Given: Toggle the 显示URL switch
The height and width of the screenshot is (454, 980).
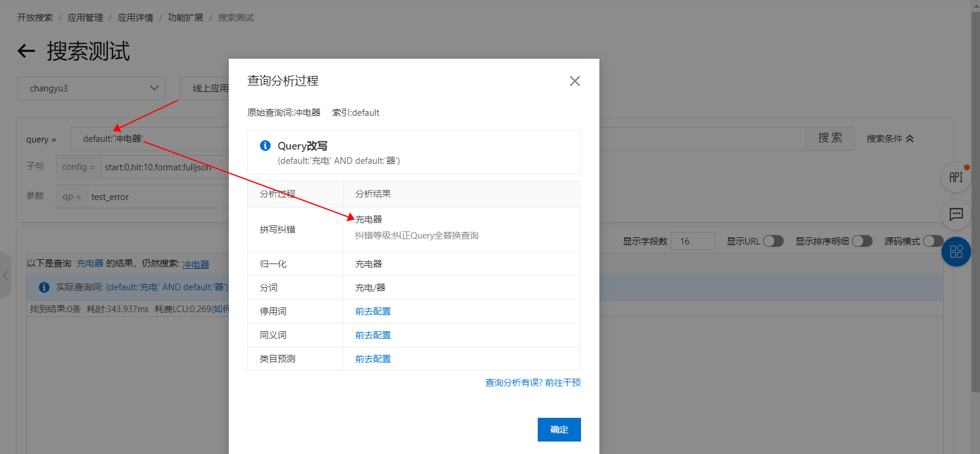Looking at the screenshot, I should coord(773,241).
